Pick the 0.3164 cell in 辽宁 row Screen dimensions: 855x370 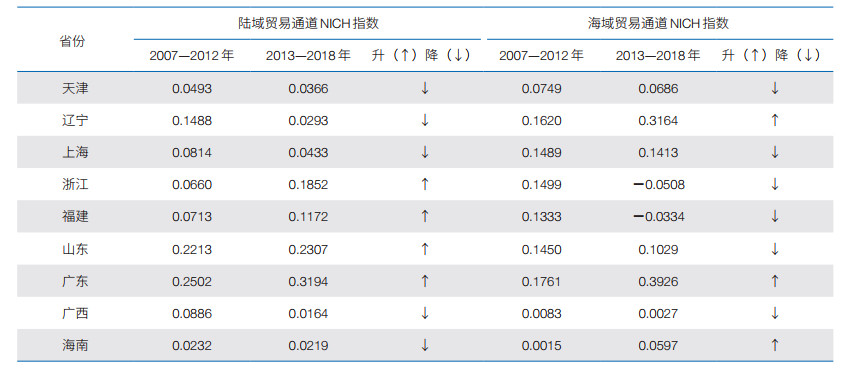click(x=658, y=121)
